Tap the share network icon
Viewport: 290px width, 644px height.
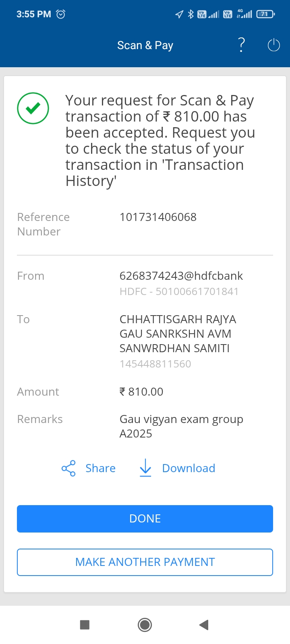pos(68,468)
